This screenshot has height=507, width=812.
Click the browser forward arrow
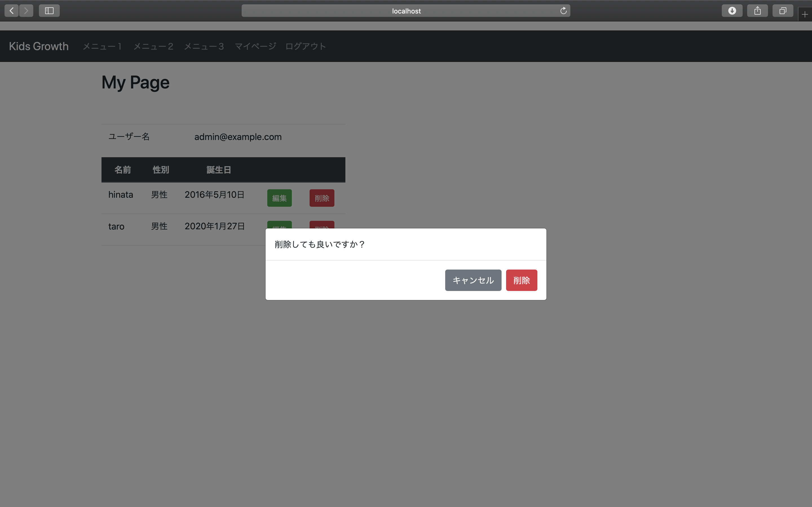(x=26, y=10)
